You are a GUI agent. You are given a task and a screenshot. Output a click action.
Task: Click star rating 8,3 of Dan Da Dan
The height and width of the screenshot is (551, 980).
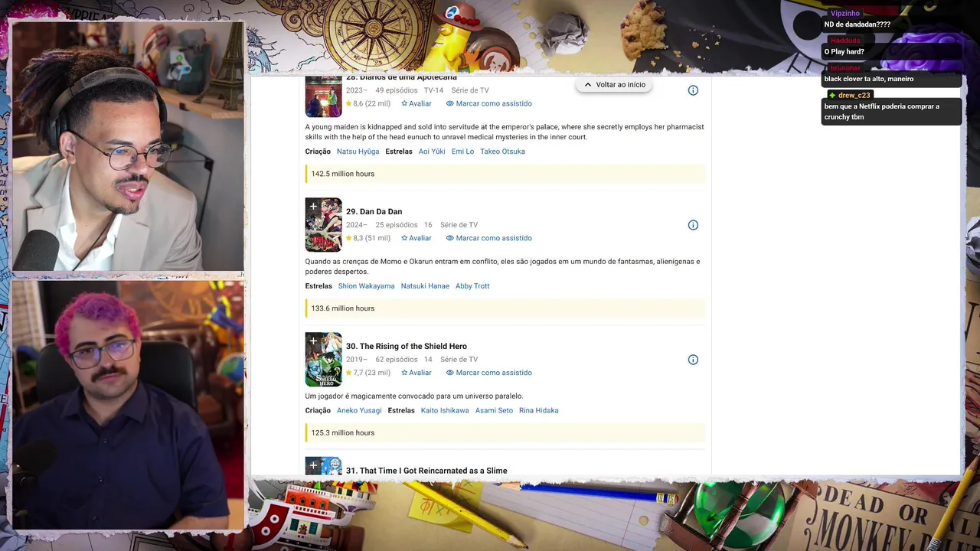coord(367,238)
